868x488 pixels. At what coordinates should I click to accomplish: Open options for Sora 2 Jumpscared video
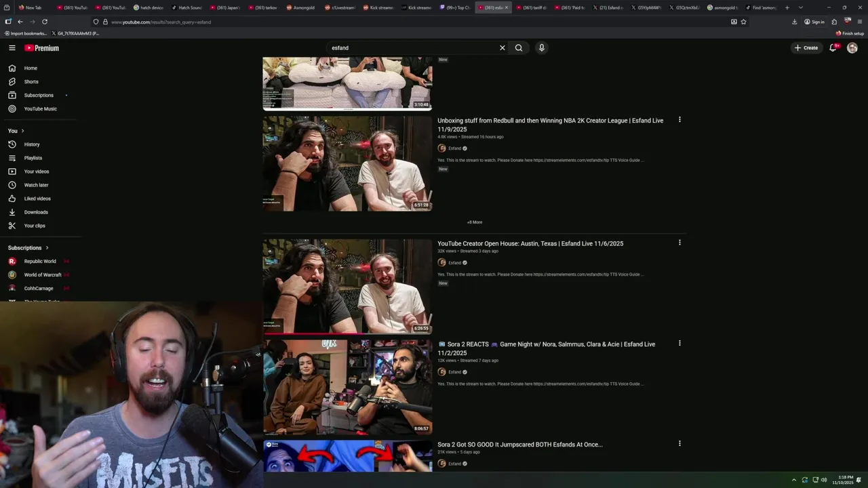coord(679,444)
